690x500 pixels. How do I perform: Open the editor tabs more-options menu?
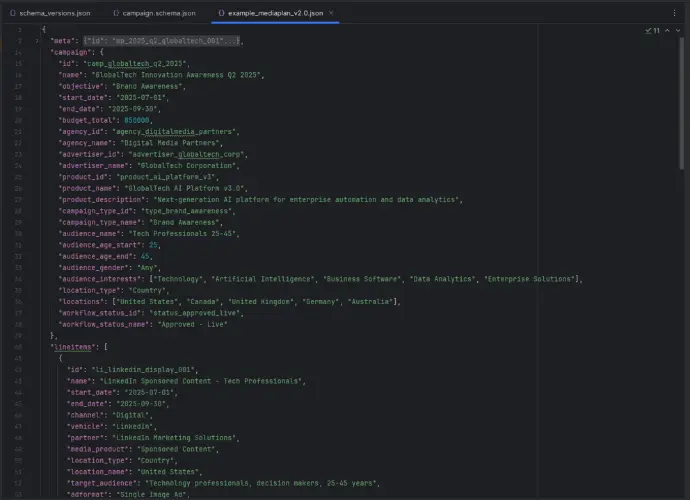click(x=674, y=13)
